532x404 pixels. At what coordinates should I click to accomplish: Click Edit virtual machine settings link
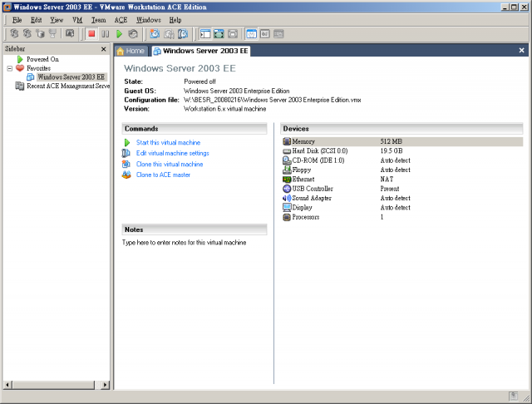pyautogui.click(x=173, y=153)
